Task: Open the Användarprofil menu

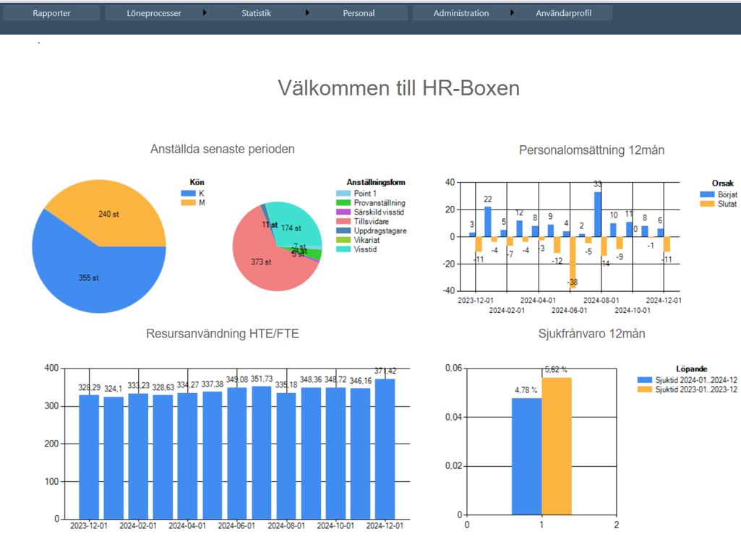Action: coord(563,13)
